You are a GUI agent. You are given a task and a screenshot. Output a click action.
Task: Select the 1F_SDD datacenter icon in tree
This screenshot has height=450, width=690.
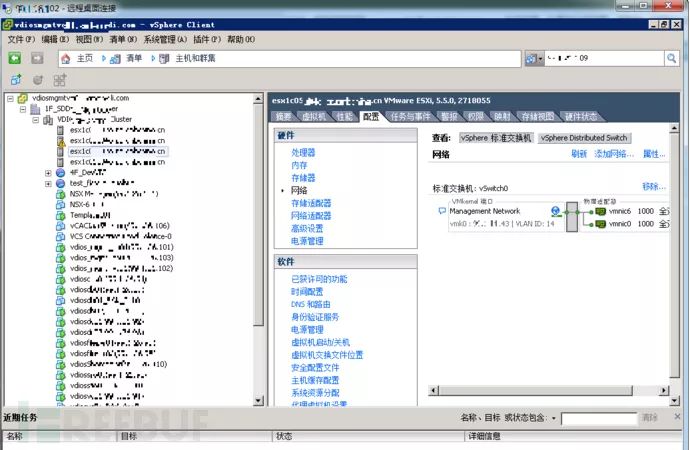35,109
